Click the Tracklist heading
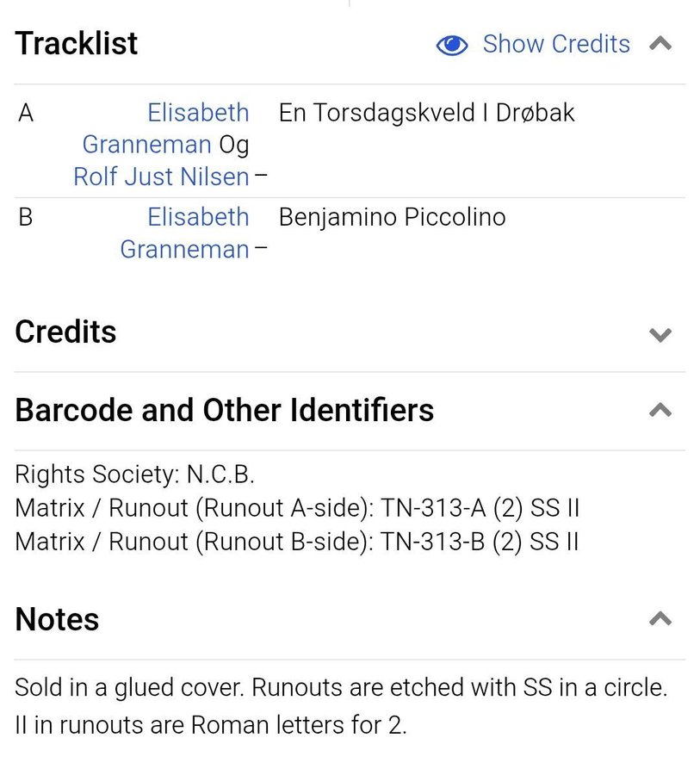The height and width of the screenshot is (775, 700). (x=77, y=43)
